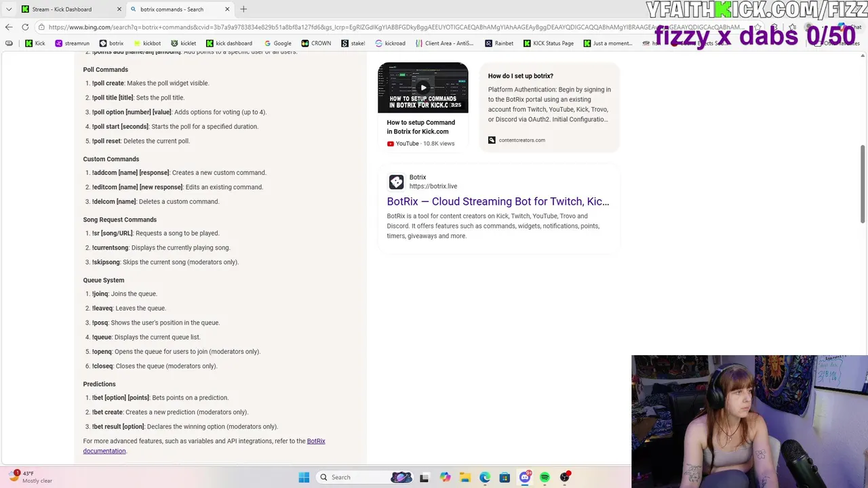Screen dimensions: 868x488
Task: Open File Explorer from the taskbar
Action: tap(465, 477)
